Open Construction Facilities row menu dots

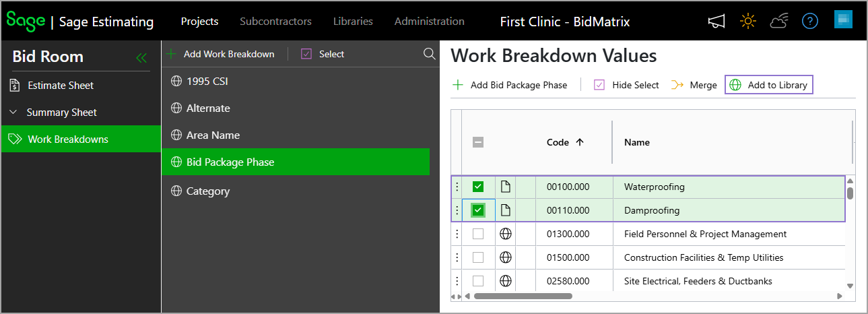pyautogui.click(x=457, y=257)
